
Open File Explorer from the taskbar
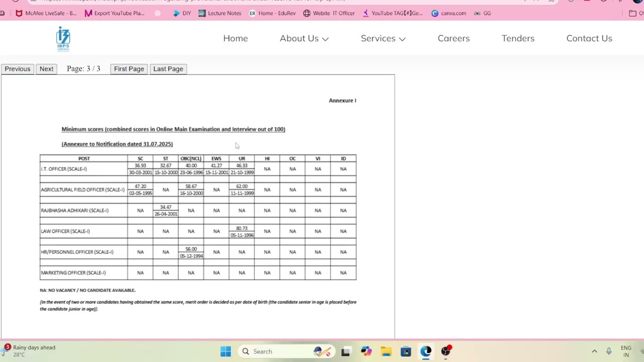coord(386,351)
